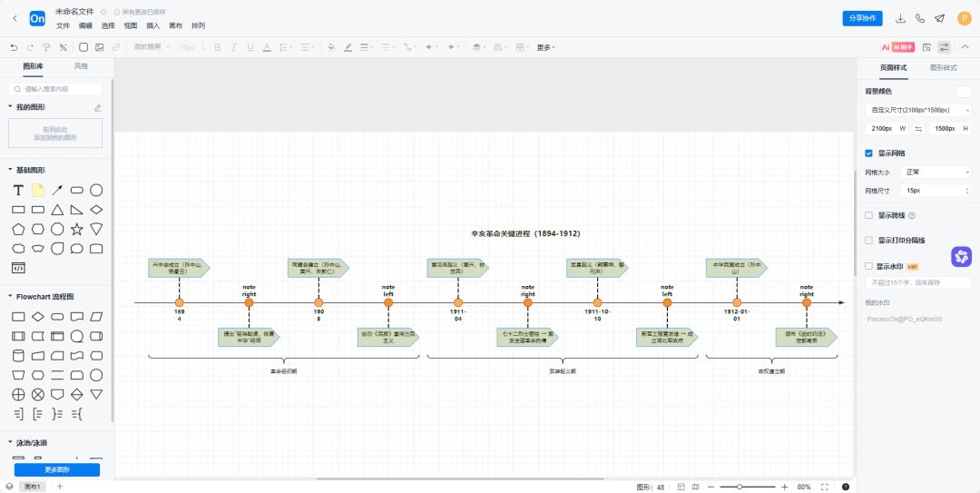Click the undo arrow icon
980x493 pixels.
[x=14, y=47]
